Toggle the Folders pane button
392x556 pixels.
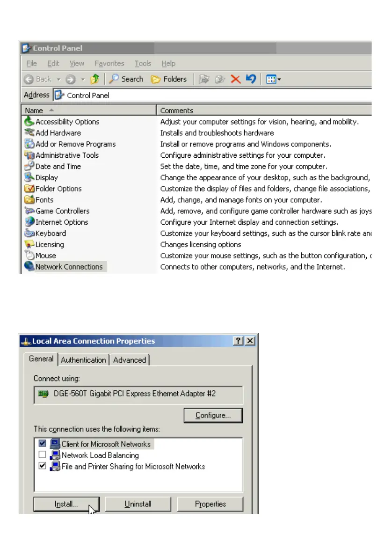click(x=169, y=79)
